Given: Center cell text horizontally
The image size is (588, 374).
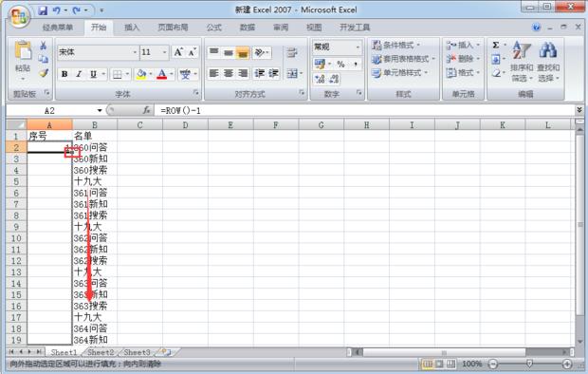Looking at the screenshot, I should click(229, 73).
